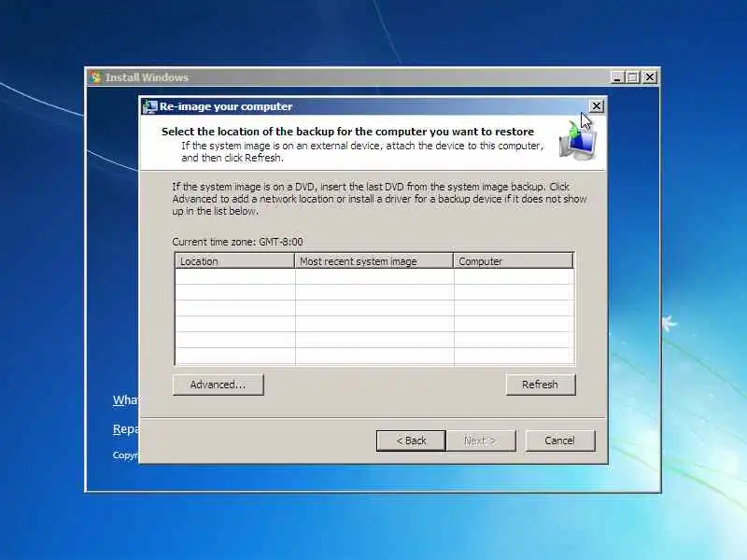Close the Install Windows window
This screenshot has height=560, width=747.
coord(650,77)
